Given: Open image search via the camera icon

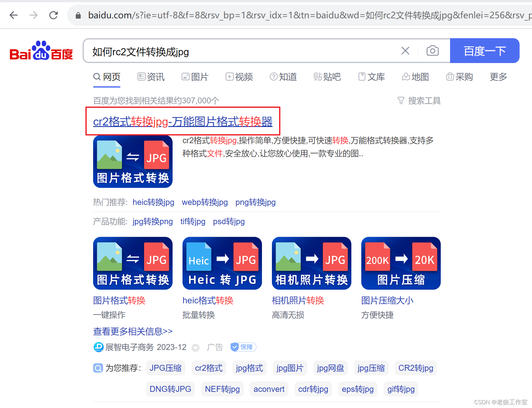Looking at the screenshot, I should point(432,51).
